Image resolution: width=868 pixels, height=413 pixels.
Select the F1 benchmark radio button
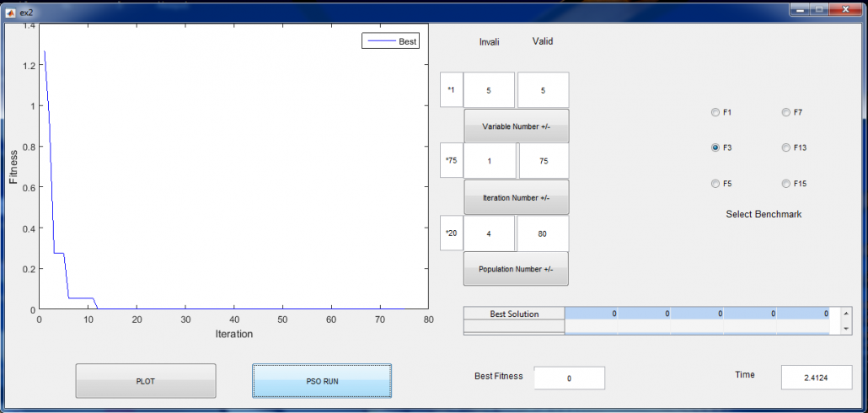coord(715,112)
